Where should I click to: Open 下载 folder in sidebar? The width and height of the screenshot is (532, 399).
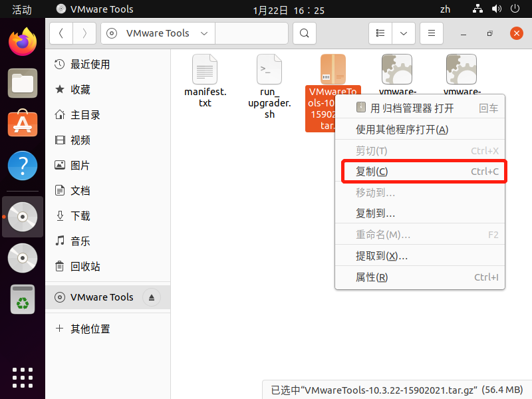click(x=108, y=215)
